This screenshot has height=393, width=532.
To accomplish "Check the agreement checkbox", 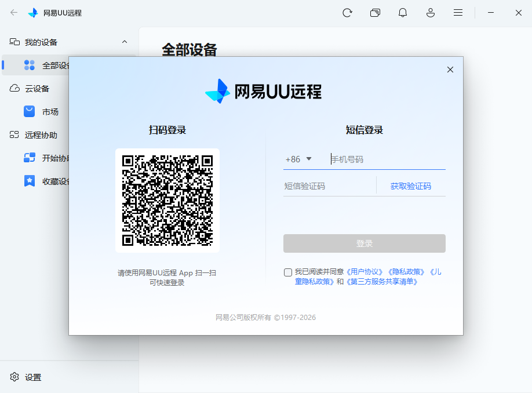I will click(x=287, y=272).
